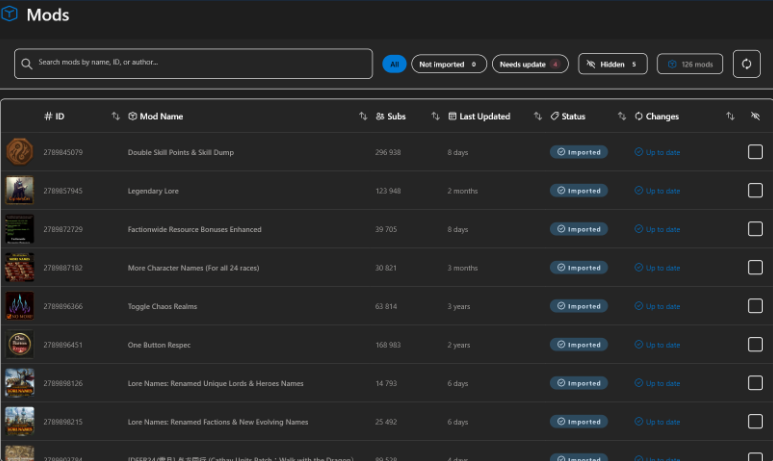Show Hidden mods filter

click(612, 64)
